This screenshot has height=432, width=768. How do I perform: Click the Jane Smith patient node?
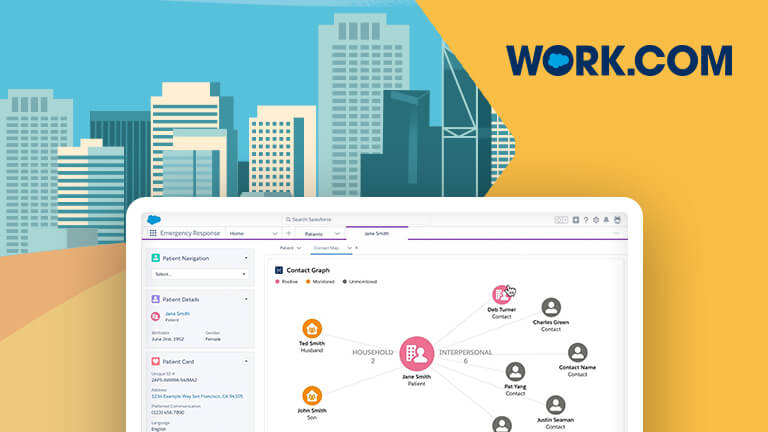coord(416,353)
